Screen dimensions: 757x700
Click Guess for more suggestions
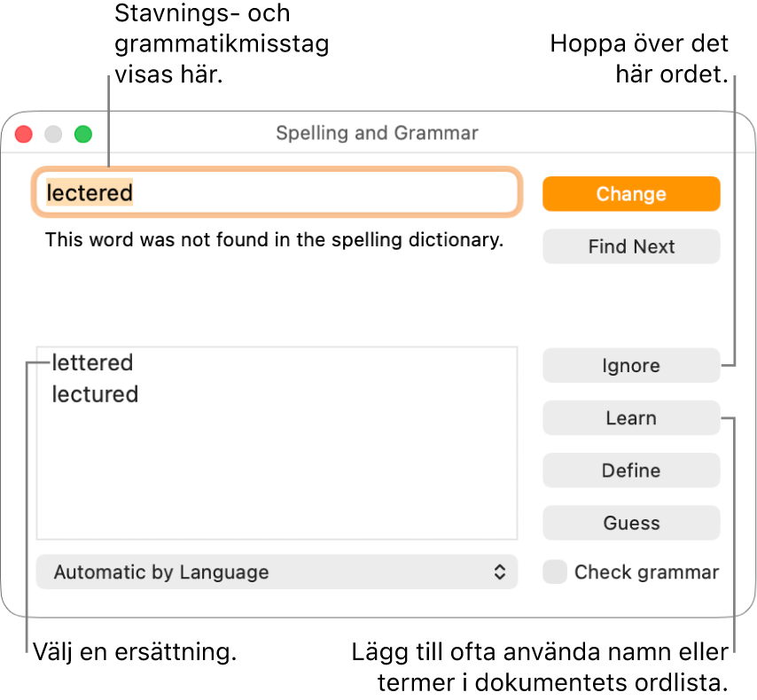coord(631,523)
